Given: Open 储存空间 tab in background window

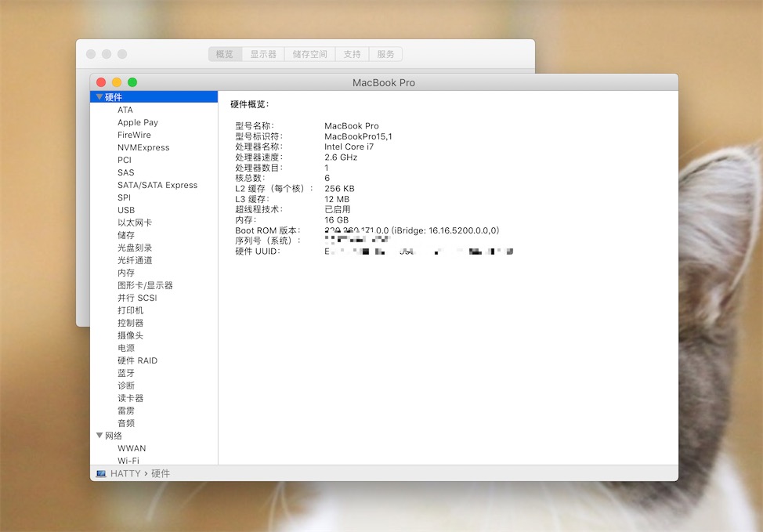Looking at the screenshot, I should click(310, 54).
